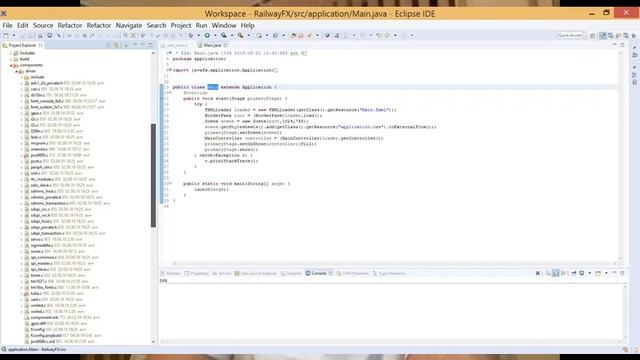Open the Properties tab in bottom panel
This screenshot has width=640, height=360.
click(x=196, y=273)
